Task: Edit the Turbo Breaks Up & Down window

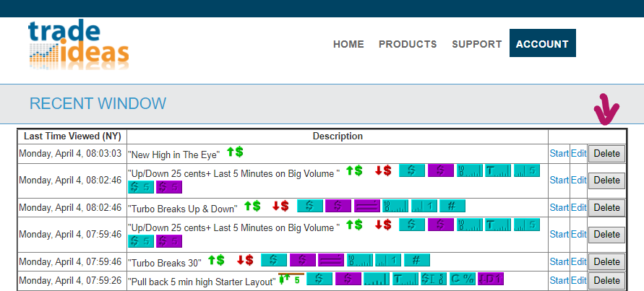Action: (578, 207)
